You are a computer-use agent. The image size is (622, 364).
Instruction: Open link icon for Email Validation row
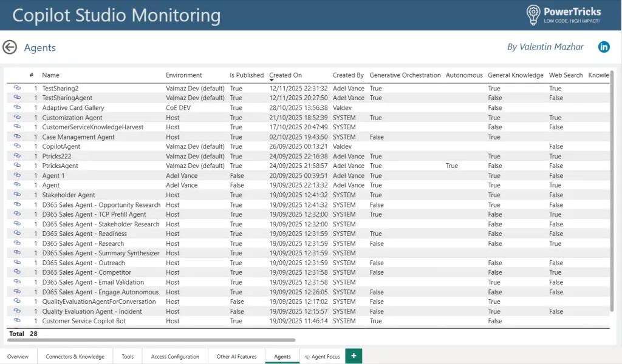tap(17, 282)
